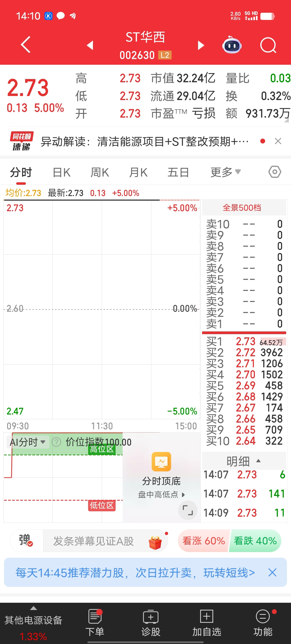
Task: Open the 更多 dropdown
Action: [226, 172]
